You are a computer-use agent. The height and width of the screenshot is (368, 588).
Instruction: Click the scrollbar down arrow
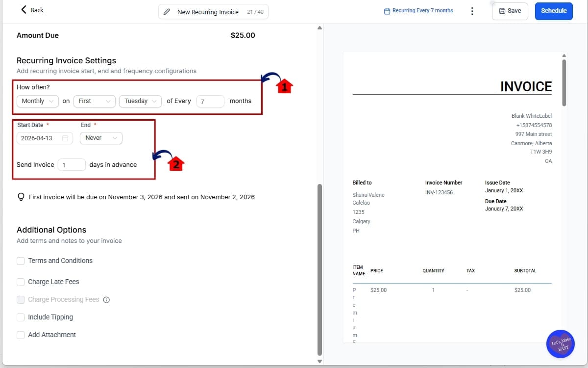point(319,361)
